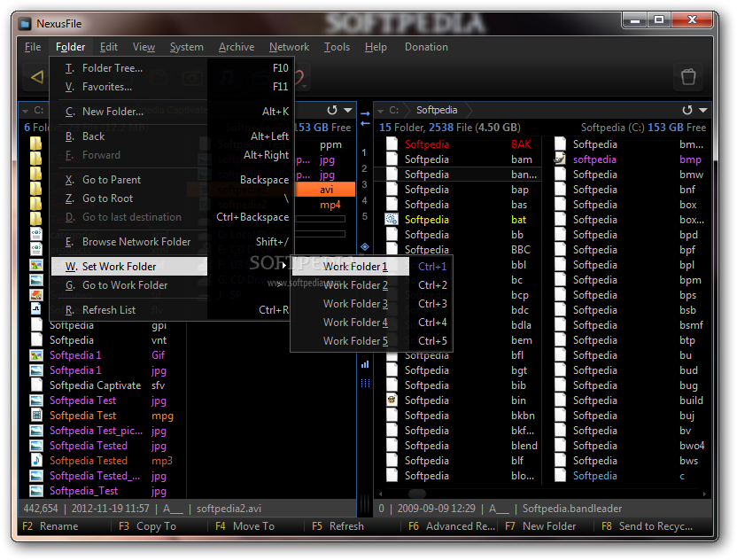Open the recycle bin toolbar icon
The height and width of the screenshot is (560, 737).
click(688, 76)
